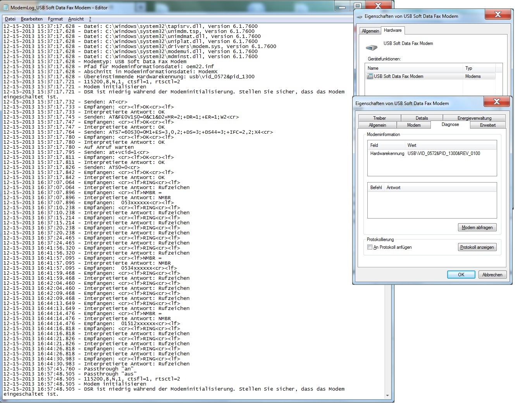Image resolution: width=532 pixels, height=403 pixels.
Task: Click the Abbrechen button
Action: tap(492, 275)
